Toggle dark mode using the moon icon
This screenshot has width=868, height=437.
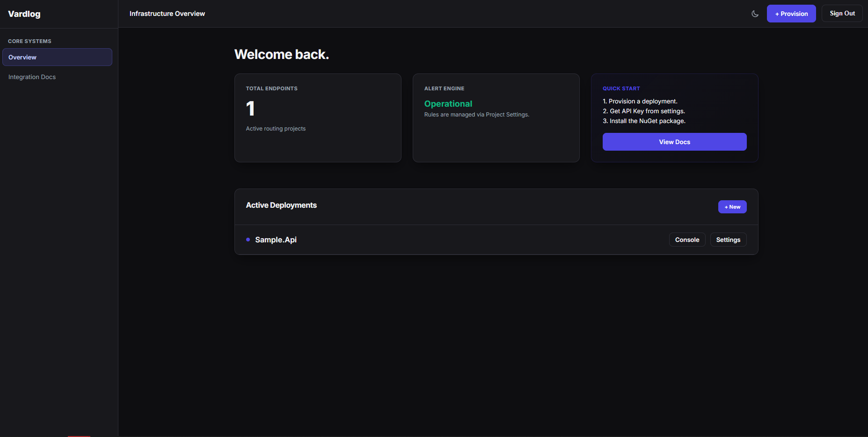(755, 14)
